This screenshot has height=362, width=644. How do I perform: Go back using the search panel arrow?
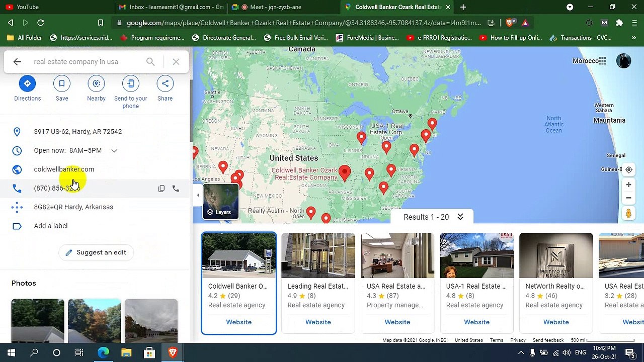(x=17, y=62)
